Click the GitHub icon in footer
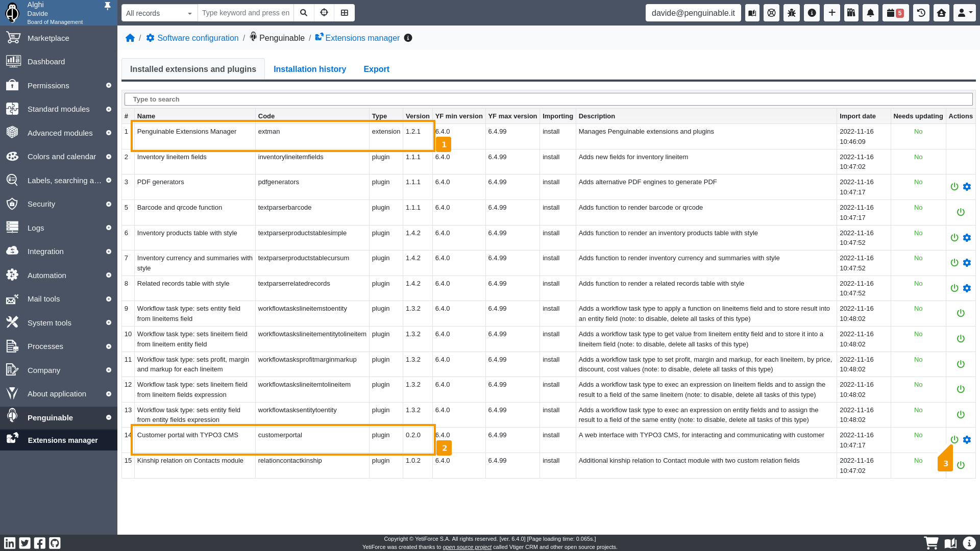 point(55,543)
